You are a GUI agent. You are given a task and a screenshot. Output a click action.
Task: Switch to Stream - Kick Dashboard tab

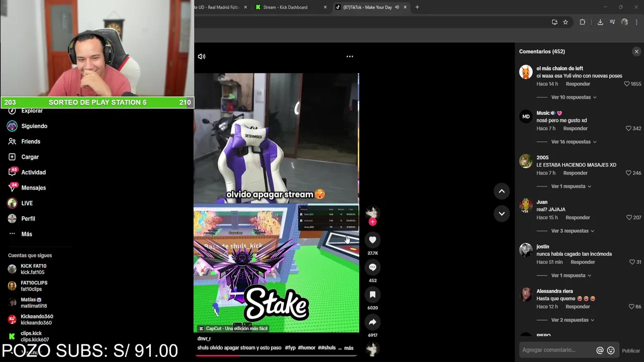285,7
